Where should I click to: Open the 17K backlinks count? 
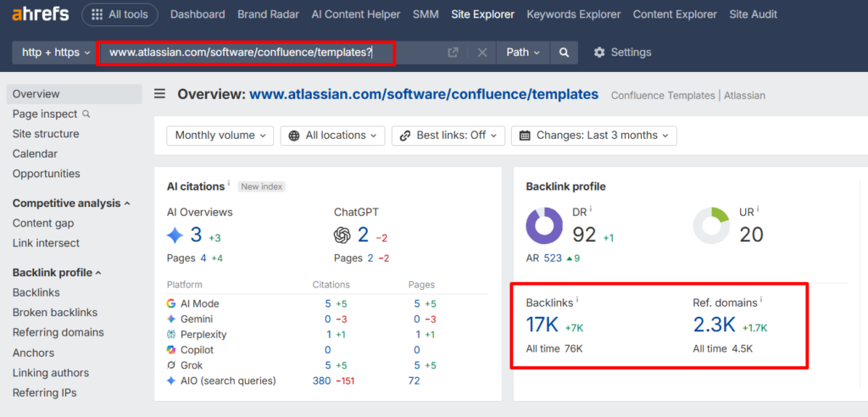coord(542,325)
